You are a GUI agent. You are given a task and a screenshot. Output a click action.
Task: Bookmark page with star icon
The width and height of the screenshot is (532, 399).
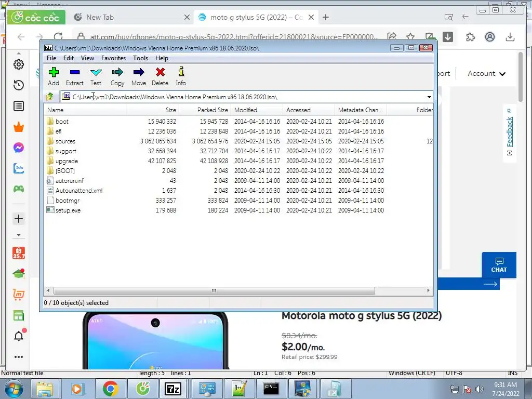[x=410, y=37]
